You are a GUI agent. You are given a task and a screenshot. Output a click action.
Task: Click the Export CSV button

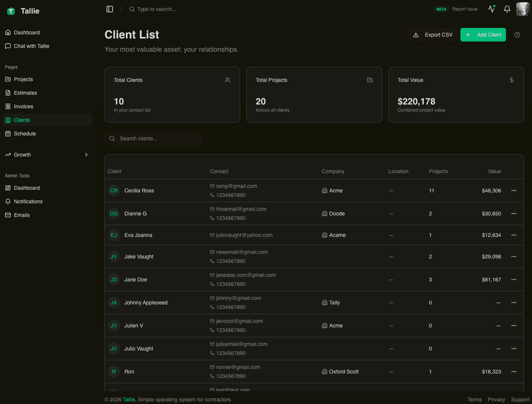[432, 35]
